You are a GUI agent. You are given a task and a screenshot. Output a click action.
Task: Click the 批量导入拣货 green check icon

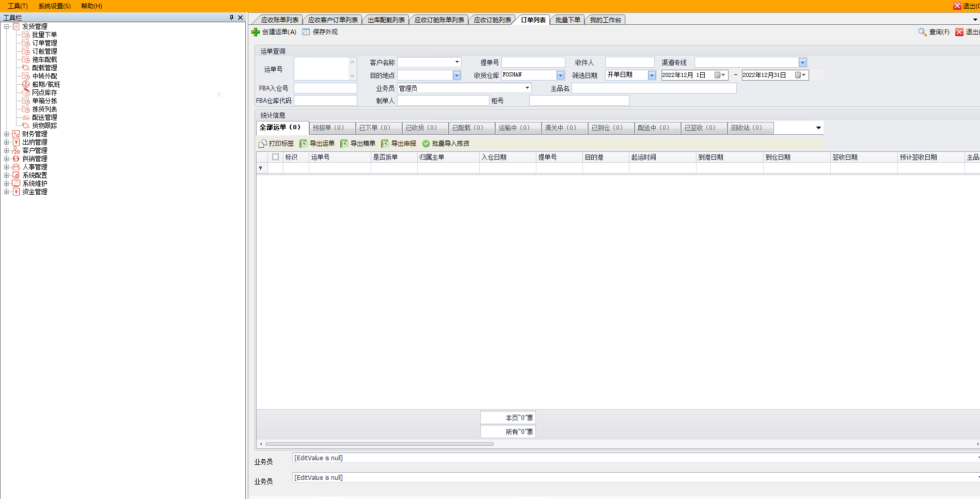pyautogui.click(x=426, y=144)
